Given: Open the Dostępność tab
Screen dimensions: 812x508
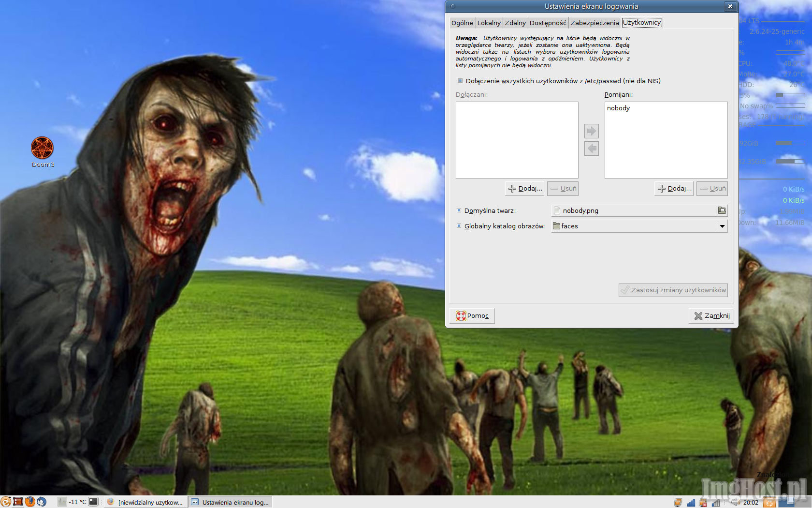Looking at the screenshot, I should [x=548, y=23].
